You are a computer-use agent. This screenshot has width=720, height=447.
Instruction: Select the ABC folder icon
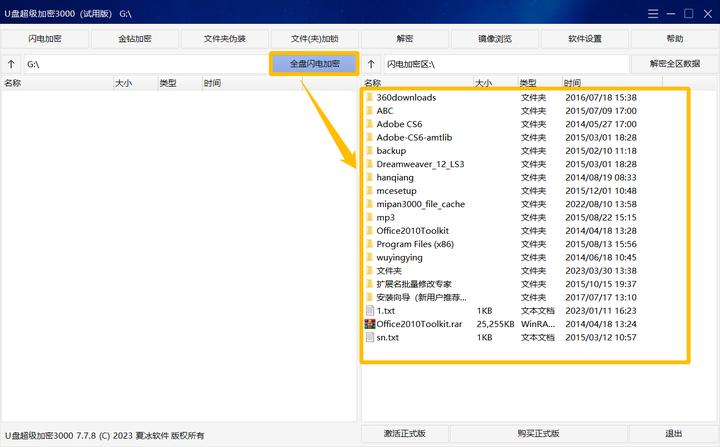click(369, 111)
